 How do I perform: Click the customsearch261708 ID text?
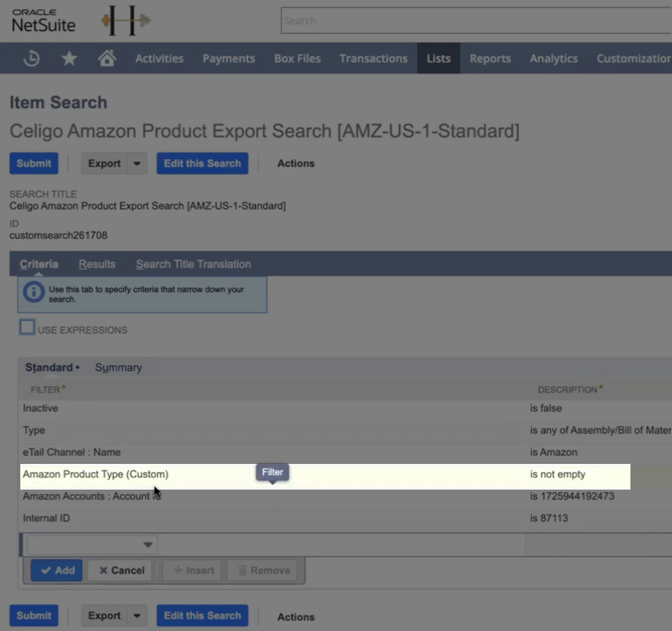pos(58,235)
